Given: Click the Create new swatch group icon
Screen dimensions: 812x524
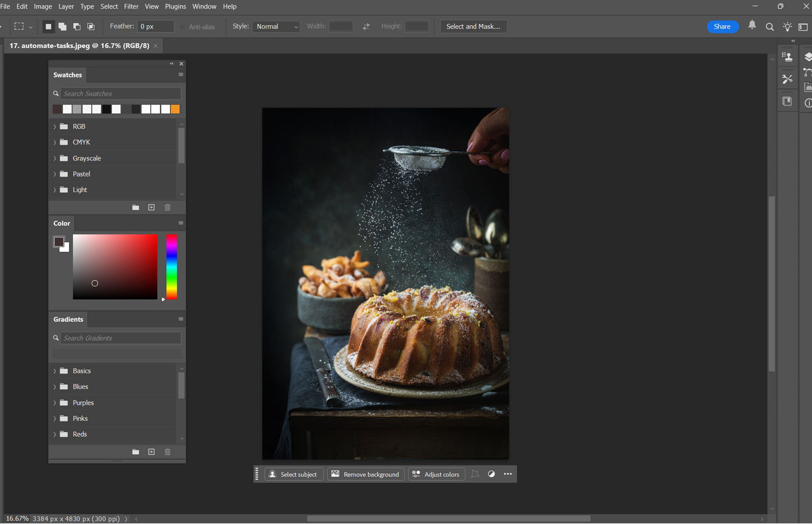Looking at the screenshot, I should click(x=136, y=207).
